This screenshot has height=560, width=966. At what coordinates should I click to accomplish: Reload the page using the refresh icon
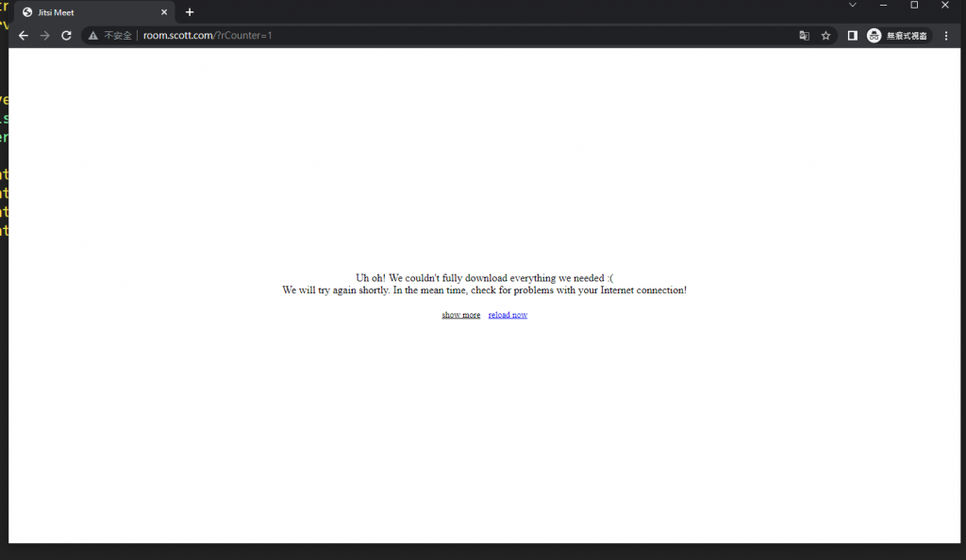tap(67, 36)
